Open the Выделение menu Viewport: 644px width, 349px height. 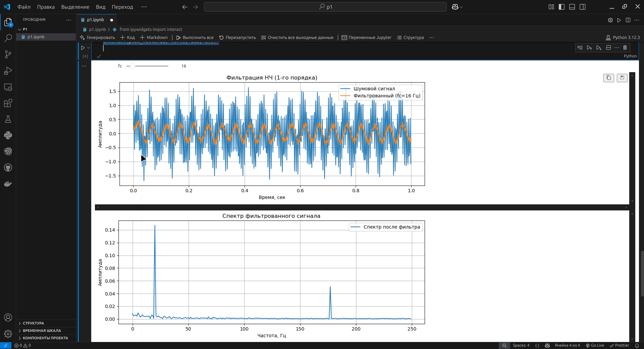(x=75, y=7)
